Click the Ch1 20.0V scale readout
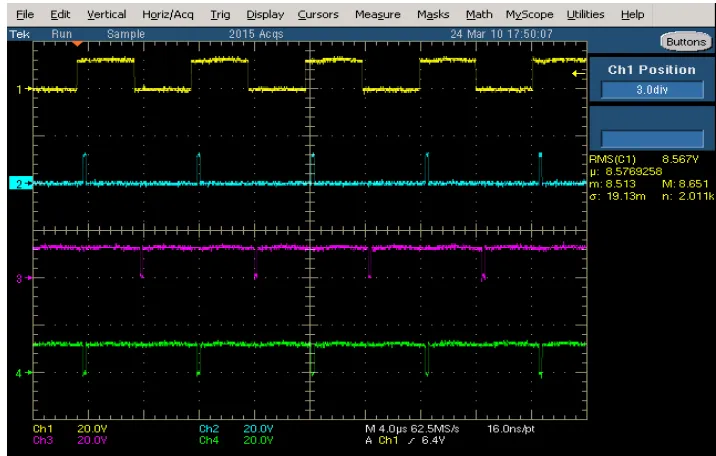The image size is (716, 456). 70,429
